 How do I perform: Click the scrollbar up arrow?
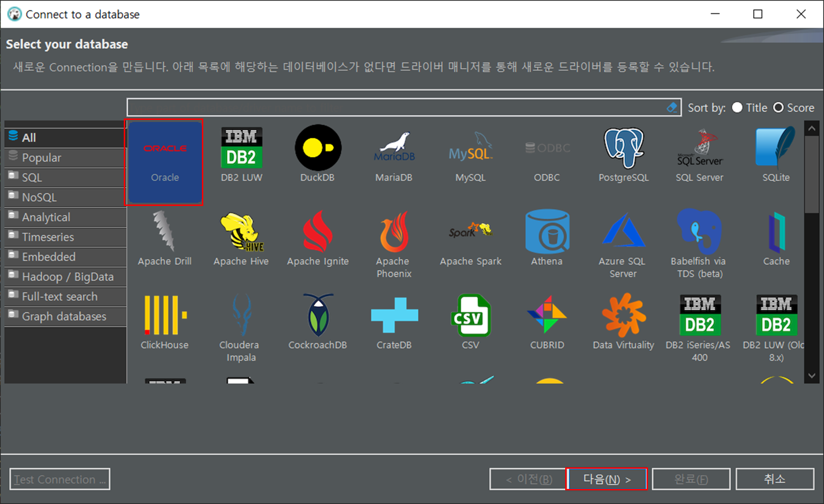tap(812, 128)
